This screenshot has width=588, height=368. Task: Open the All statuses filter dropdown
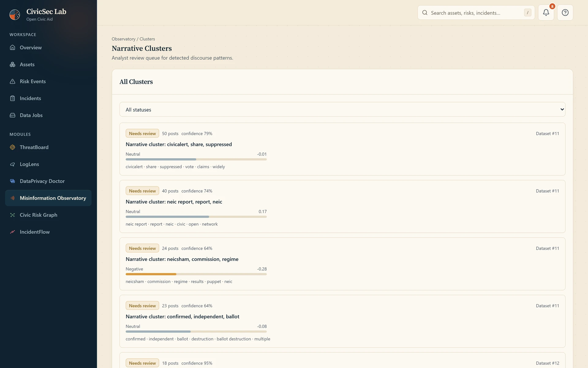pyautogui.click(x=342, y=109)
